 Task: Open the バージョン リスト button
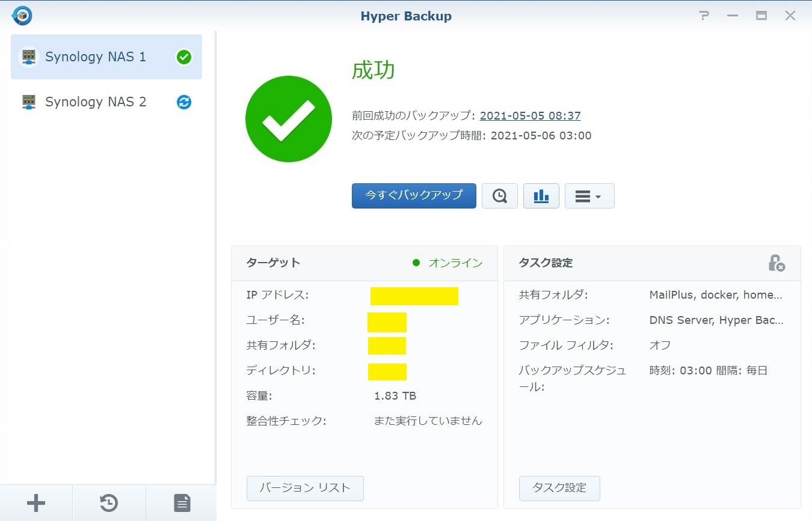(305, 488)
